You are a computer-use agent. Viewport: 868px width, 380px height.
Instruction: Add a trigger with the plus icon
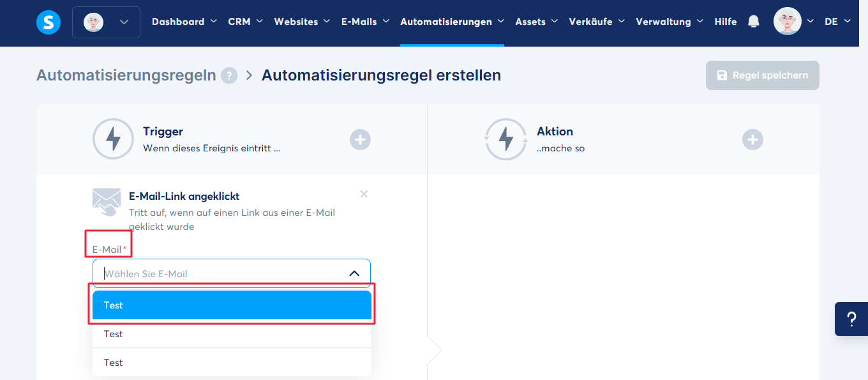pos(360,140)
